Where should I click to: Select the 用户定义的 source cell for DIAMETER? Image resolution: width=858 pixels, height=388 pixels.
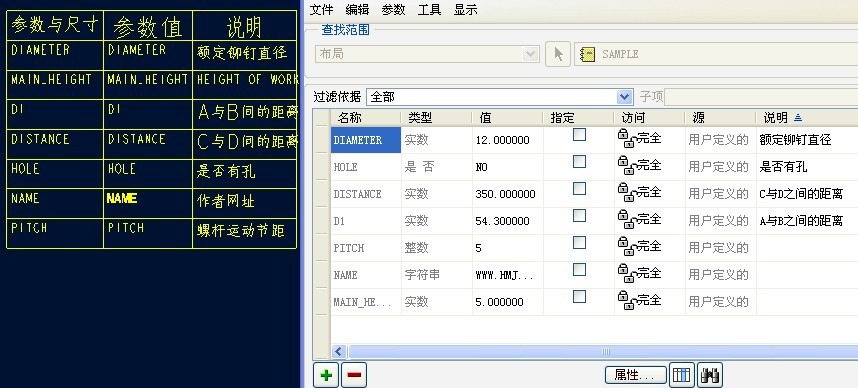(x=721, y=140)
